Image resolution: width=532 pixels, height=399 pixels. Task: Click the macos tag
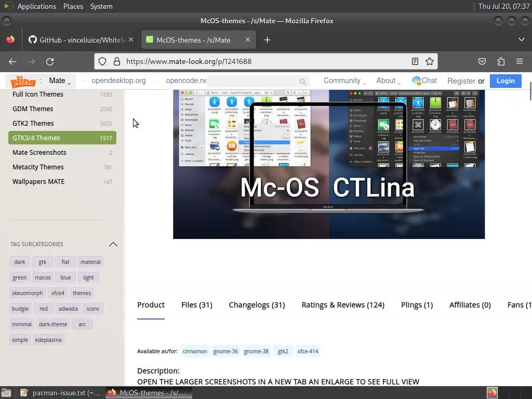click(43, 277)
